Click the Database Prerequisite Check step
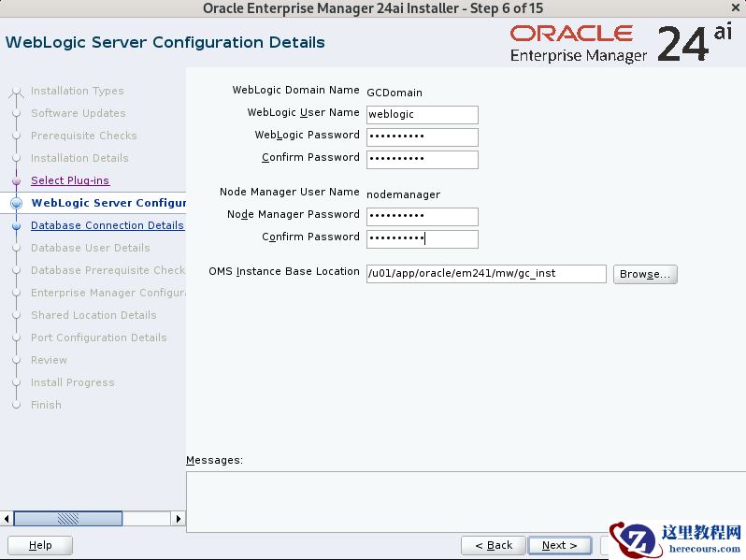 tap(108, 270)
